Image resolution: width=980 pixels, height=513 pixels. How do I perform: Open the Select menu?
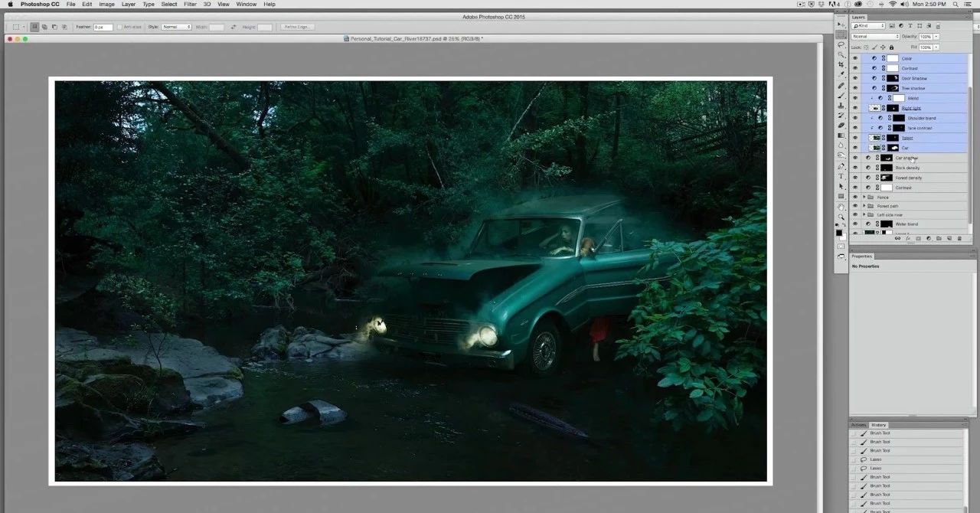169,4
